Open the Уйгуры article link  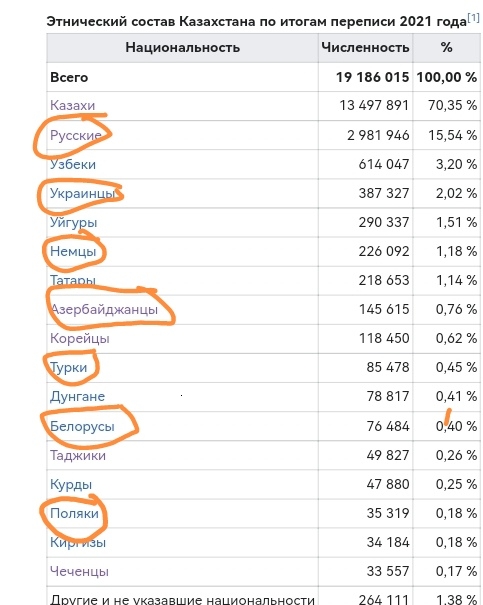[x=74, y=223]
